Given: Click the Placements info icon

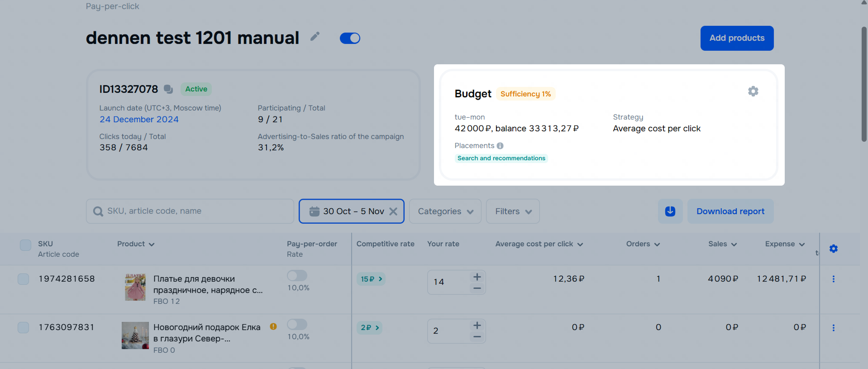Looking at the screenshot, I should 500,146.
